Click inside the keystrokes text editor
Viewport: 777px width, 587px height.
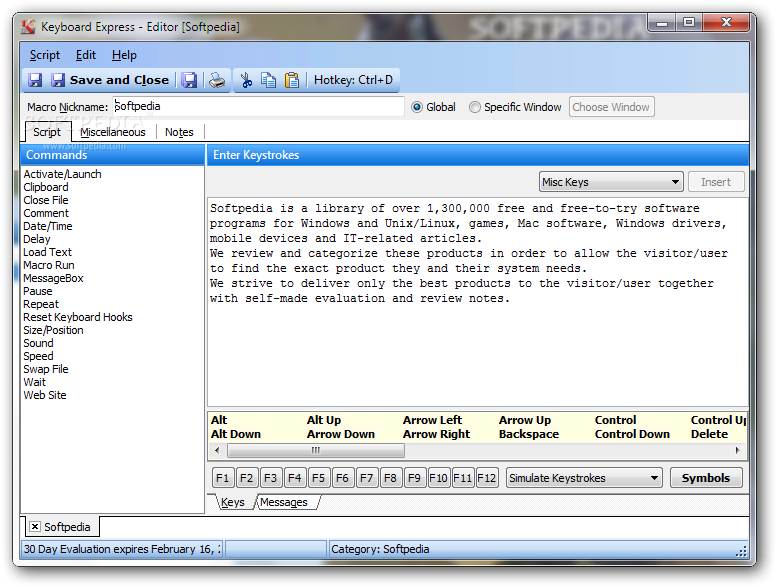(x=477, y=302)
